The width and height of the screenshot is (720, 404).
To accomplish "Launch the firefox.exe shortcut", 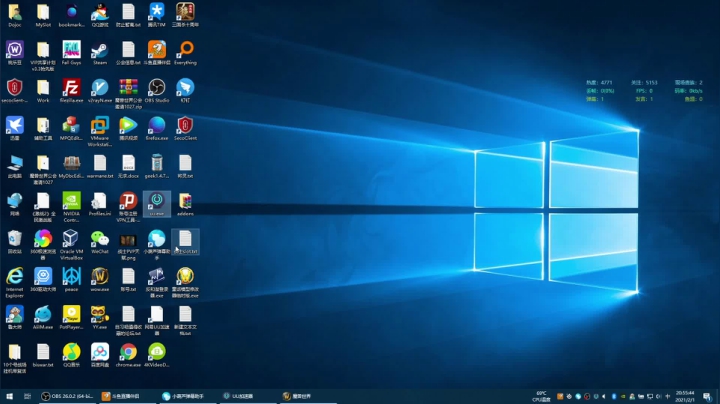I will point(157,128).
